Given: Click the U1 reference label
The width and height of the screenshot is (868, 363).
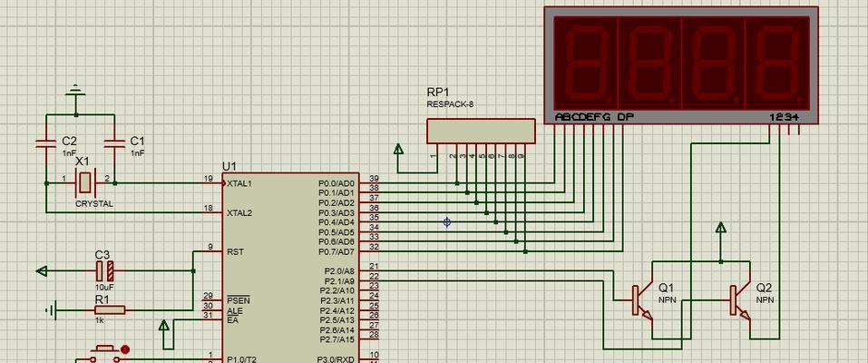Looking at the screenshot, I should 229,166.
